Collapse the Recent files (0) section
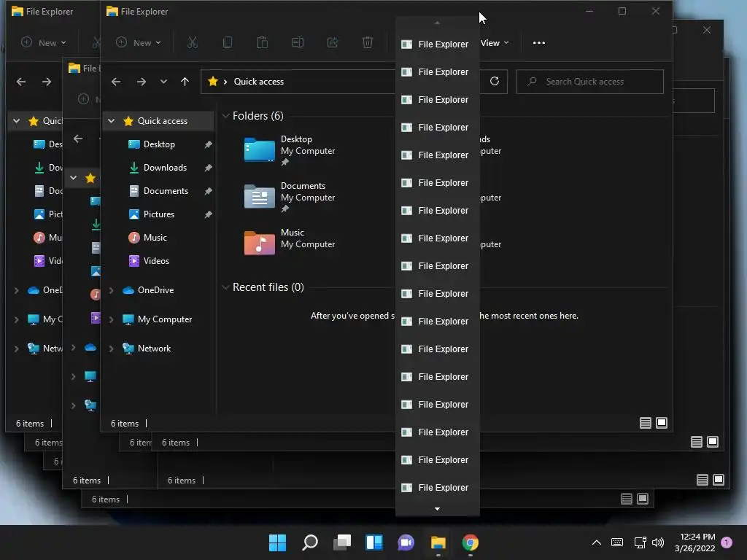Image resolution: width=747 pixels, height=560 pixels. click(x=226, y=287)
